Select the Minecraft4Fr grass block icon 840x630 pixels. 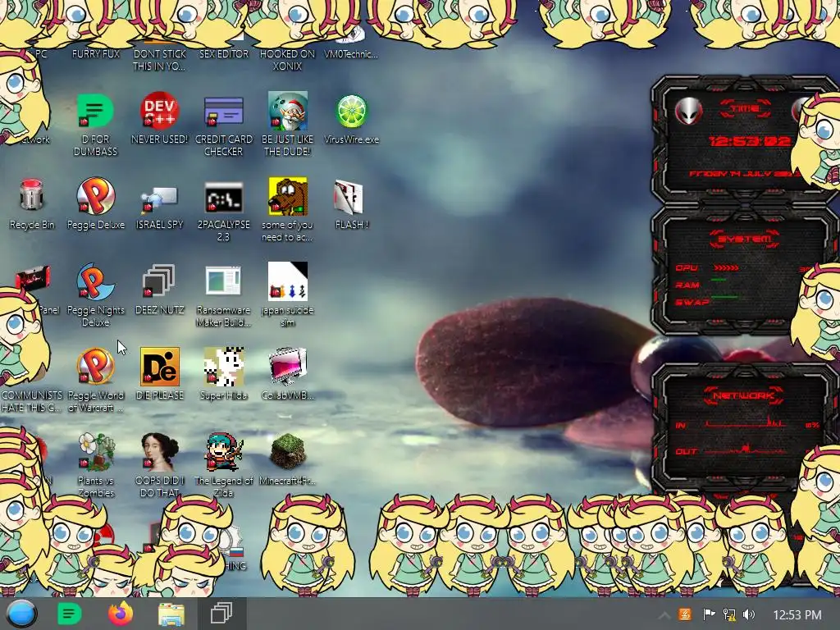tap(288, 452)
